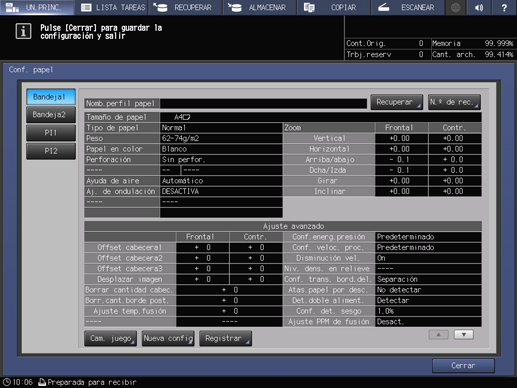Click Desplazar imagen Contr. value
Screen dimensions: 517x388
[x=256, y=279]
